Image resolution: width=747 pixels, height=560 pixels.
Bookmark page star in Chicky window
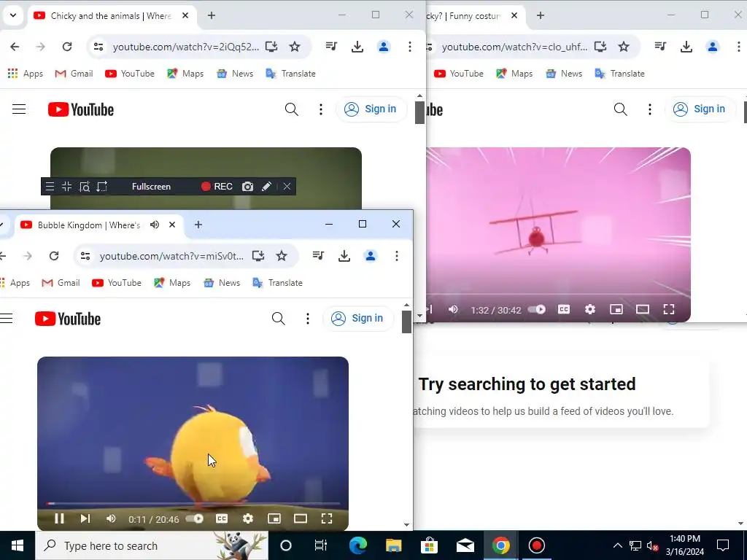295,46
